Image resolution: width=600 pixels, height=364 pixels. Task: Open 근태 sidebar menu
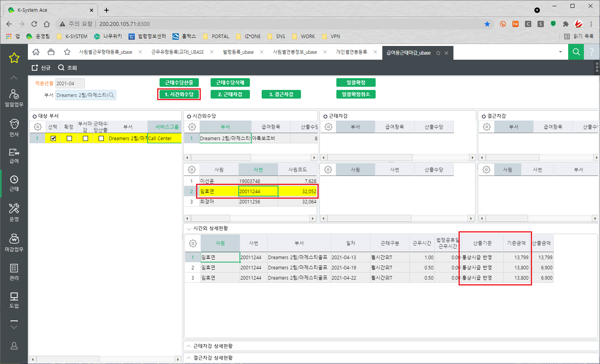tap(14, 183)
